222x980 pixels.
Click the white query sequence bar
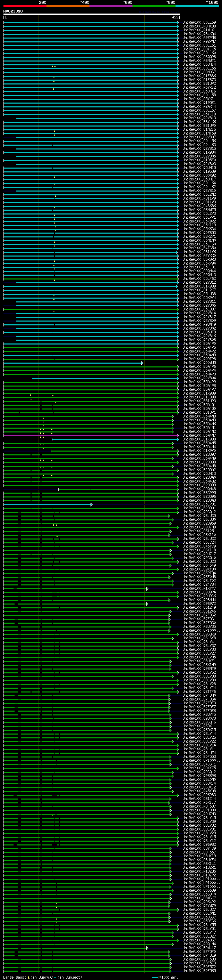(x=92, y=15)
